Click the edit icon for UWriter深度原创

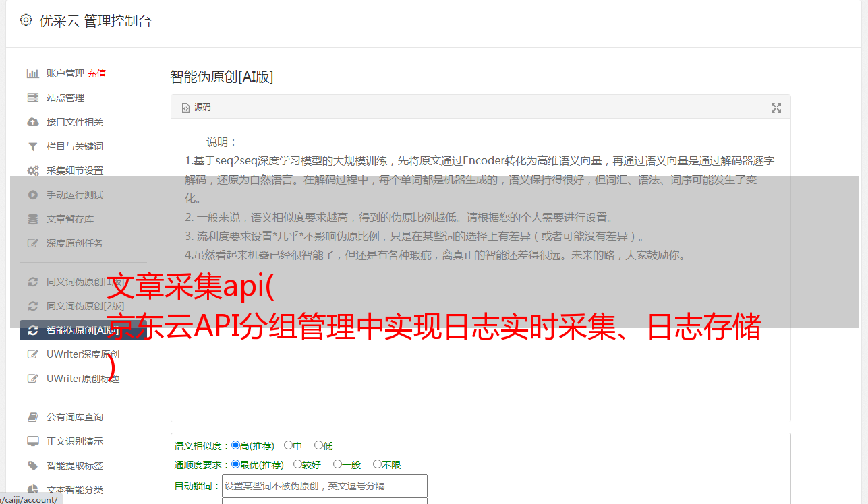coord(32,354)
